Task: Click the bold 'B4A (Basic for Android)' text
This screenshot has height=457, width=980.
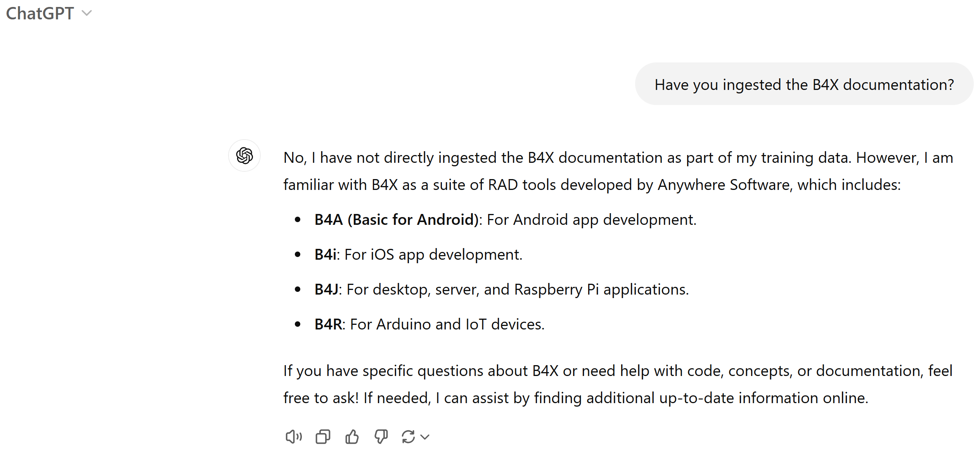Action: [x=397, y=220]
